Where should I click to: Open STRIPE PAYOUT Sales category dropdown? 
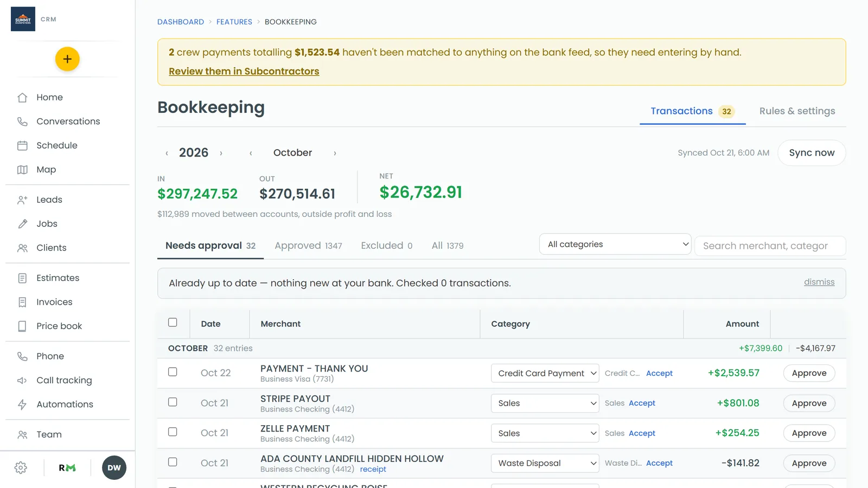(545, 403)
